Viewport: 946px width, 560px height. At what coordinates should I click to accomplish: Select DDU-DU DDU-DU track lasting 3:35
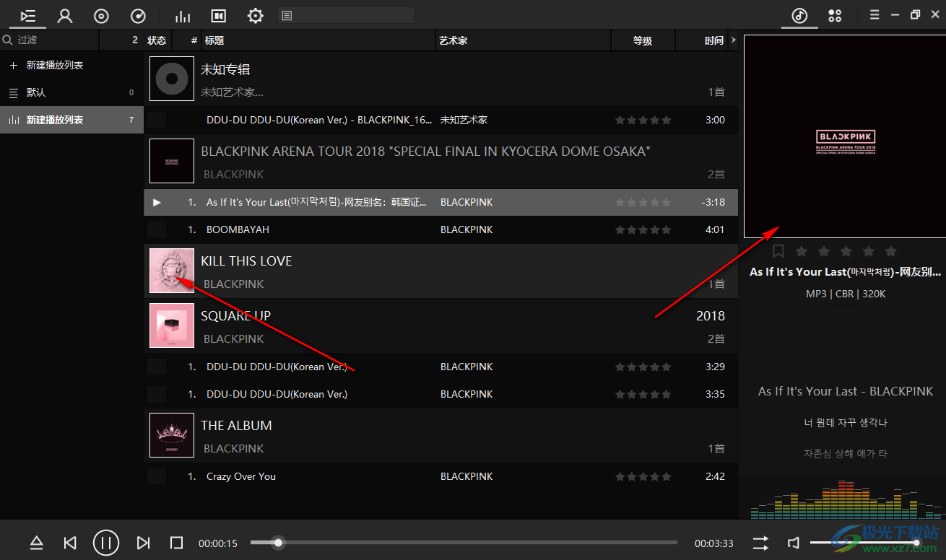(x=441, y=394)
